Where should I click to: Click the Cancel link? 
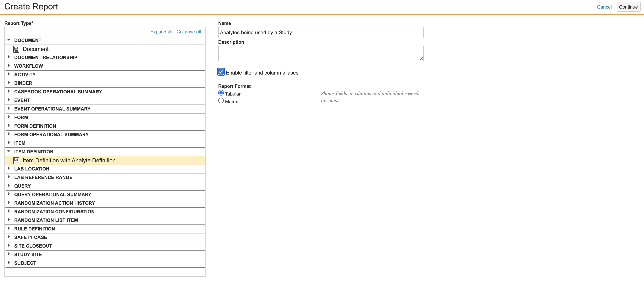click(x=604, y=7)
